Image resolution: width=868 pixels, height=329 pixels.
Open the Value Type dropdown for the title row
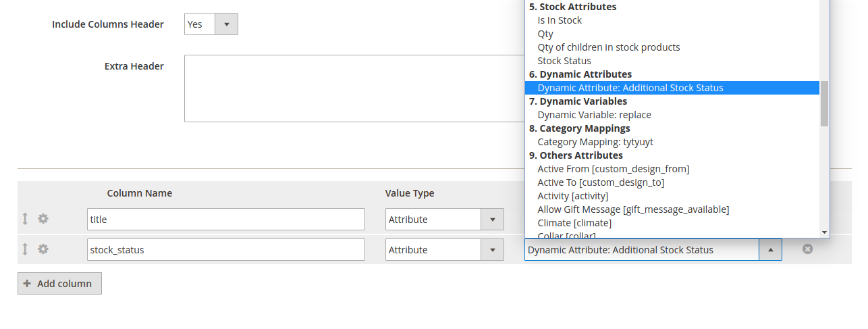[x=444, y=220]
